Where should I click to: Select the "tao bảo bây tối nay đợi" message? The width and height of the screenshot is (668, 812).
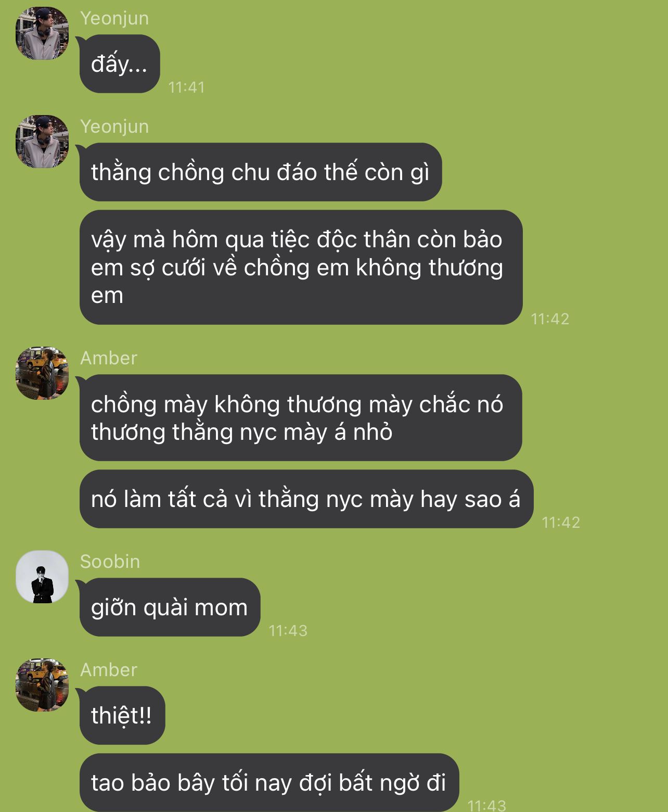tap(269, 782)
